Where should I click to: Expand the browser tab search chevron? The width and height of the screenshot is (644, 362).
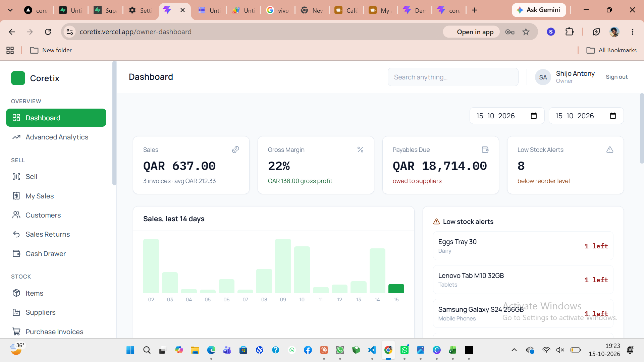tap(10, 10)
